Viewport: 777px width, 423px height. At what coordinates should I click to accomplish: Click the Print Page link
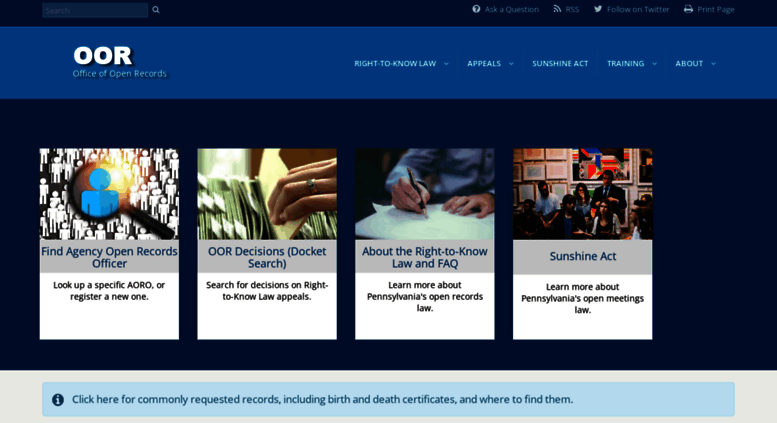pos(716,9)
